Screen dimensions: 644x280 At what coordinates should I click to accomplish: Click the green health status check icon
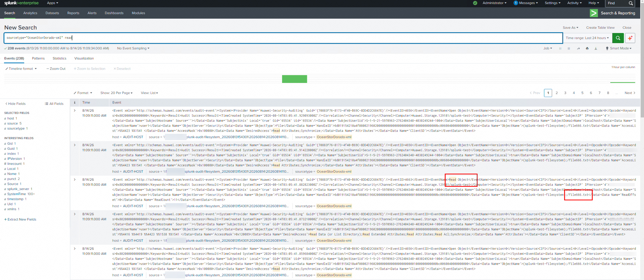point(475,3)
